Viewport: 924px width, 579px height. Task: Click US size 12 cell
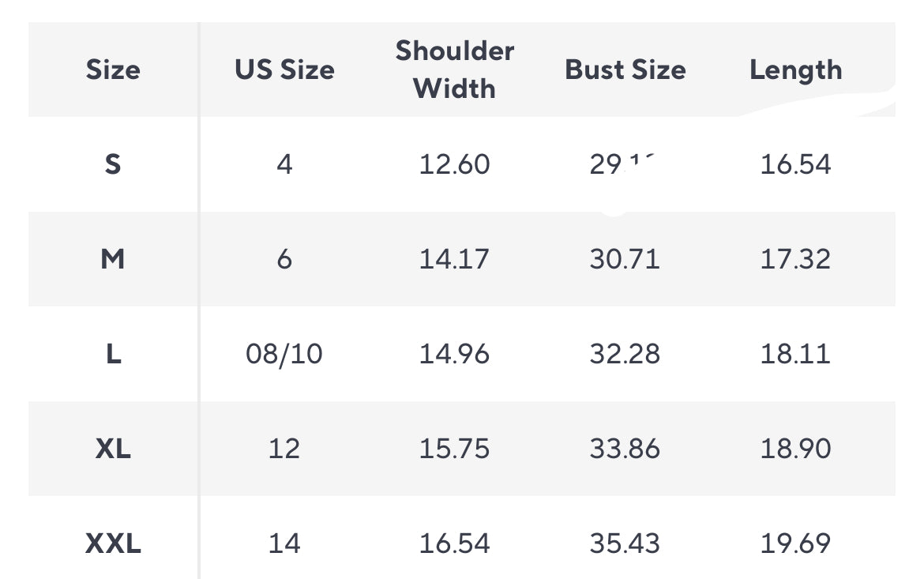point(284,449)
